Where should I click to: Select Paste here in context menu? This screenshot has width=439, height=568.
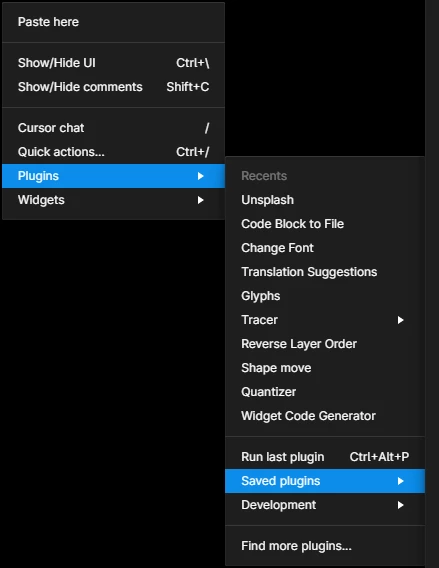pos(113,22)
